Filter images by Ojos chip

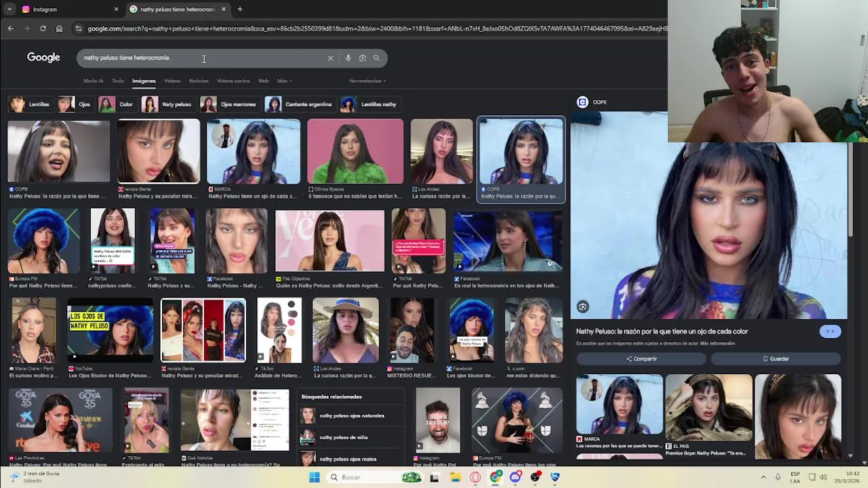tap(75, 104)
